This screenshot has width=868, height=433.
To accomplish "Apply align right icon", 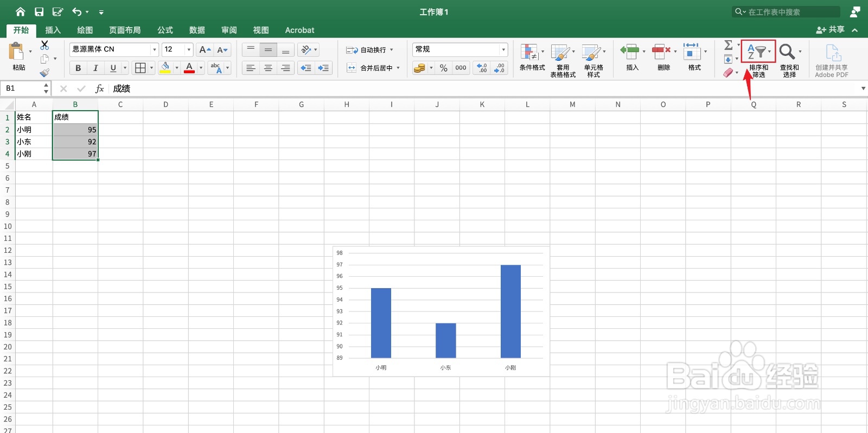I will coord(285,68).
